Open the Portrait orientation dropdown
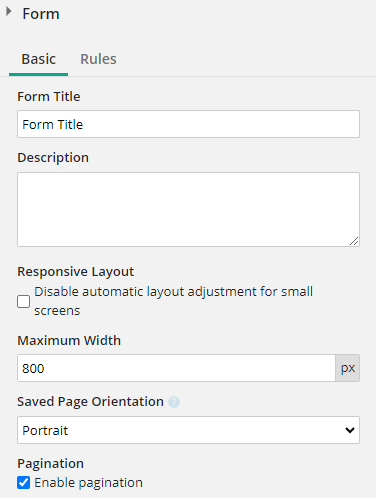This screenshot has height=498, width=376. point(188,430)
